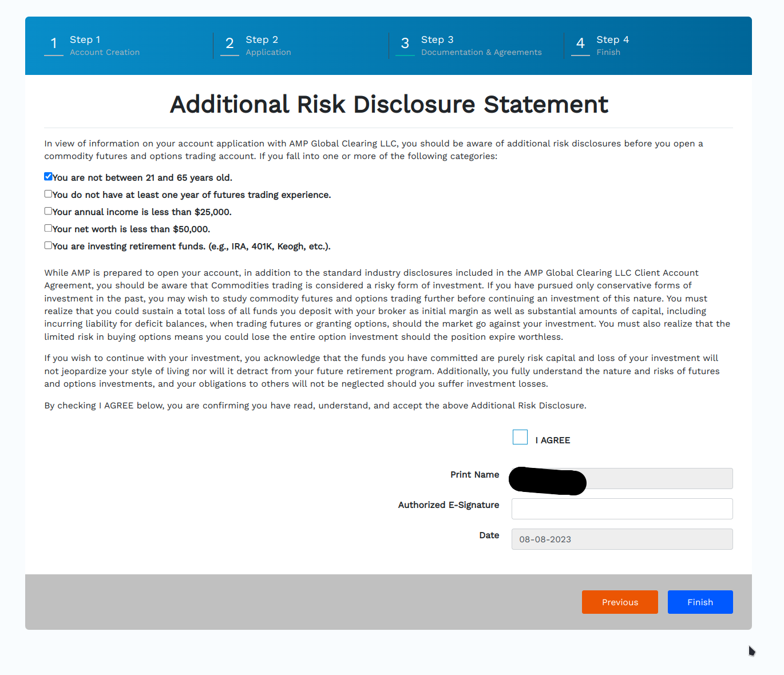Screen dimensions: 784x675
Task: Check the investing retirement funds checkbox
Action: pyautogui.click(x=49, y=245)
